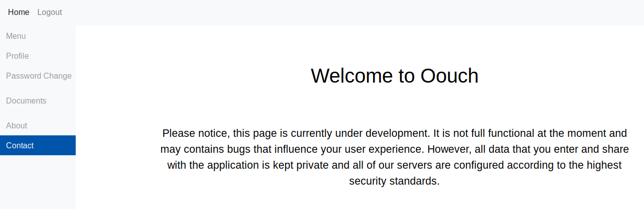Click blank navbar space right of Logout
Viewport: 644px width, 209px height.
coord(349,12)
